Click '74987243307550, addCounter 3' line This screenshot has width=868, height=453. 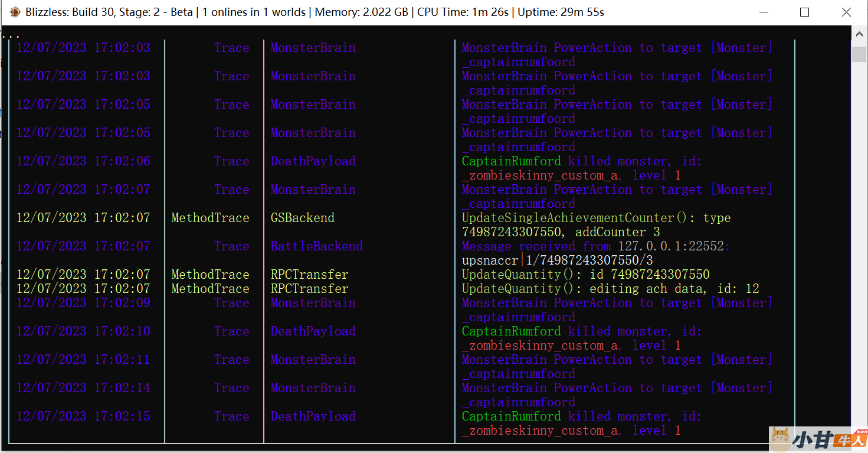tap(561, 232)
